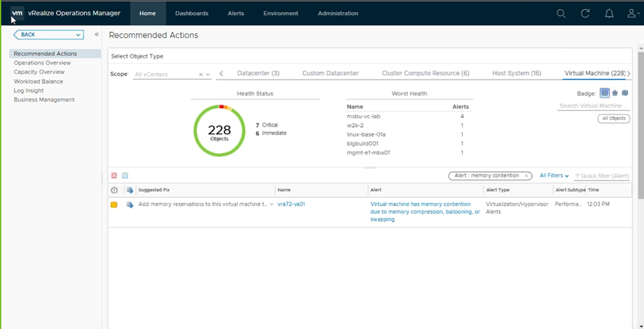Select the Cluster Compute Resource (6) tab

[x=426, y=73]
